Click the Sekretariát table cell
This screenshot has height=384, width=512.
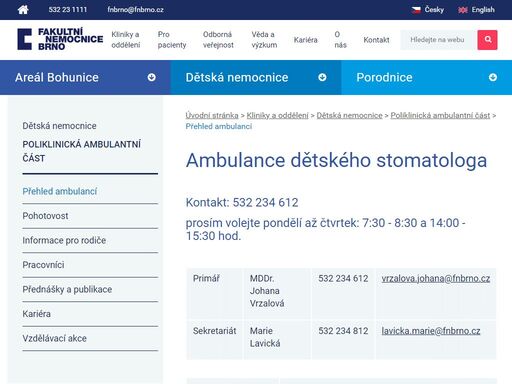[x=214, y=340]
